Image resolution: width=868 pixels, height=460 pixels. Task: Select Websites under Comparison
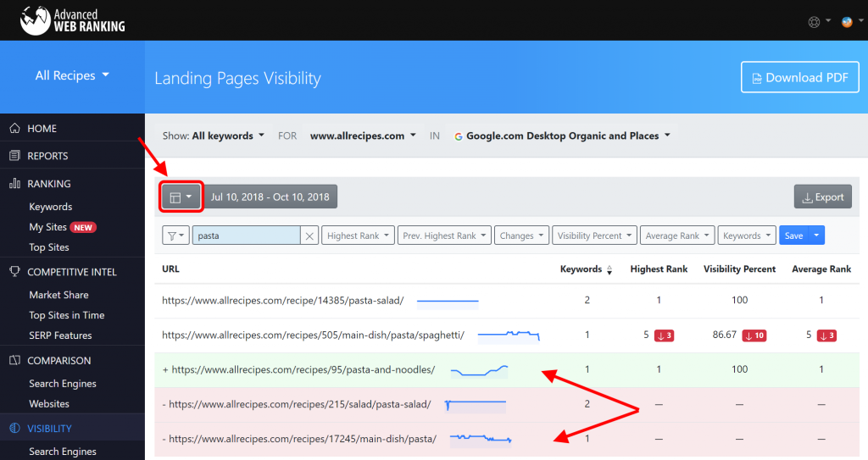tap(48, 403)
